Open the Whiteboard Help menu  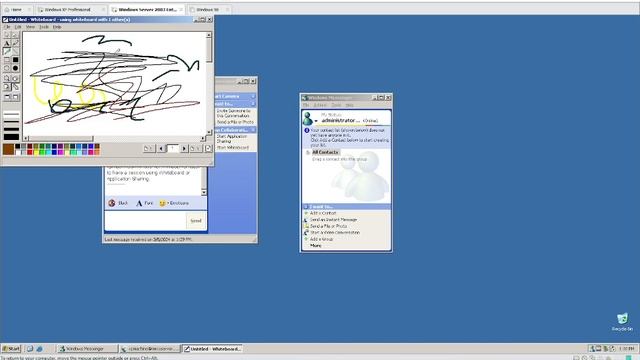click(57, 27)
